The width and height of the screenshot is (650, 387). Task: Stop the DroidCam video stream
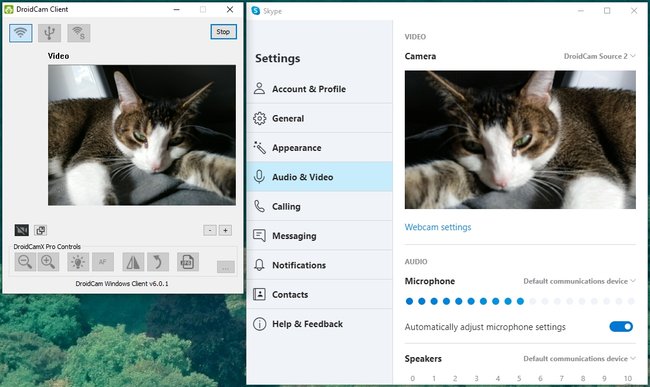coord(223,31)
